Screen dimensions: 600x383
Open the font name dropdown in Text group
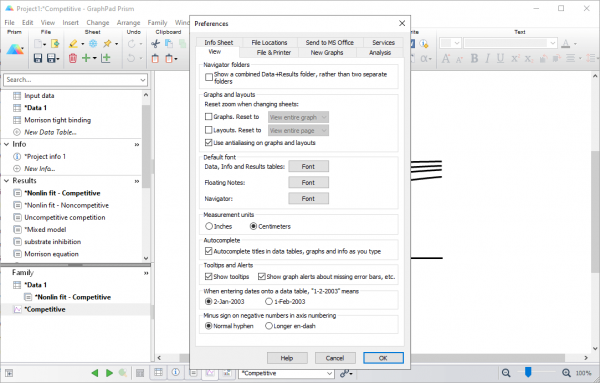click(553, 44)
